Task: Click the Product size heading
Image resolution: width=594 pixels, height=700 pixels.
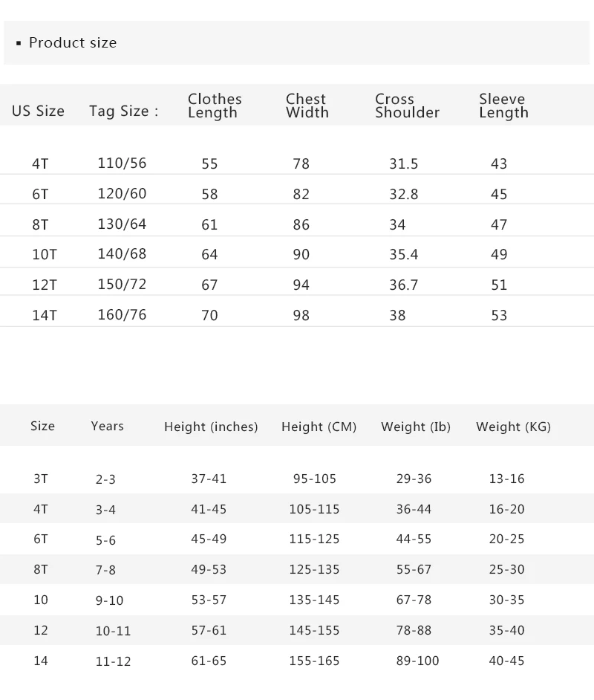Action: tap(73, 43)
